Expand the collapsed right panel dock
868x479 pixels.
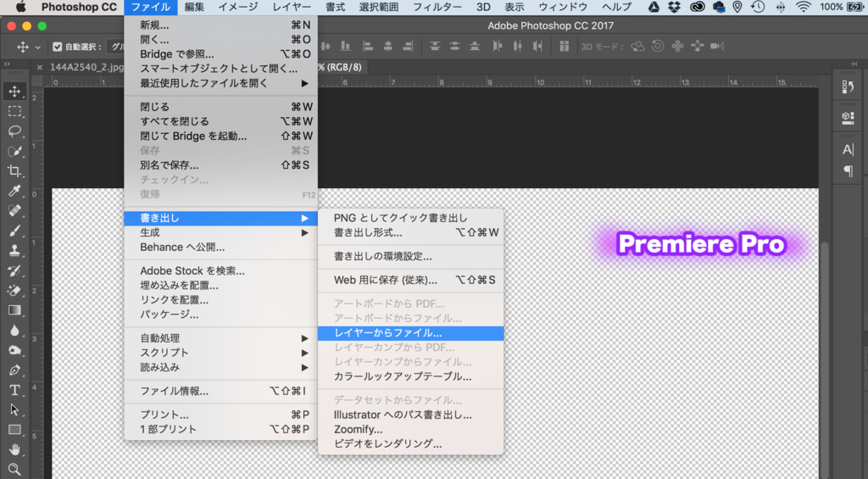(x=854, y=64)
